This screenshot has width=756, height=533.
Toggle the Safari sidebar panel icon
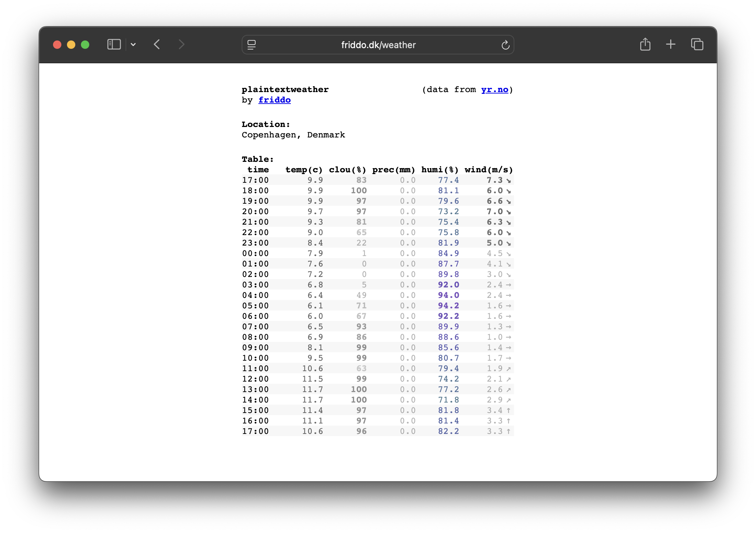coord(114,45)
